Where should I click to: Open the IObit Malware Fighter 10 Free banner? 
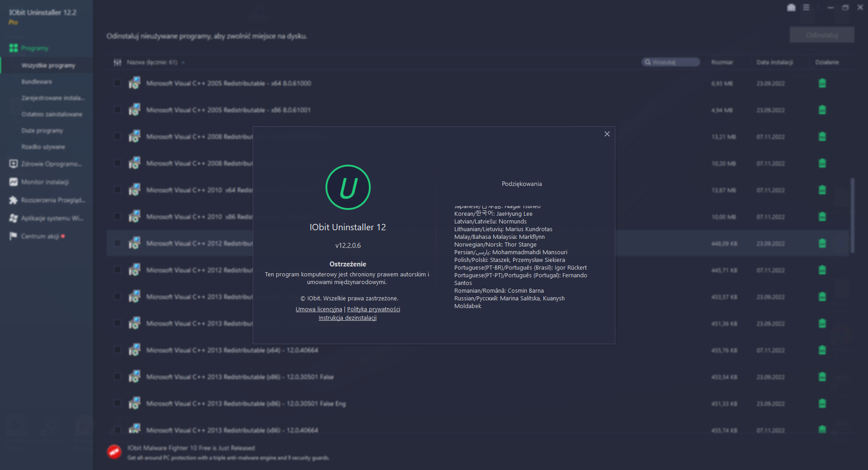click(218, 452)
